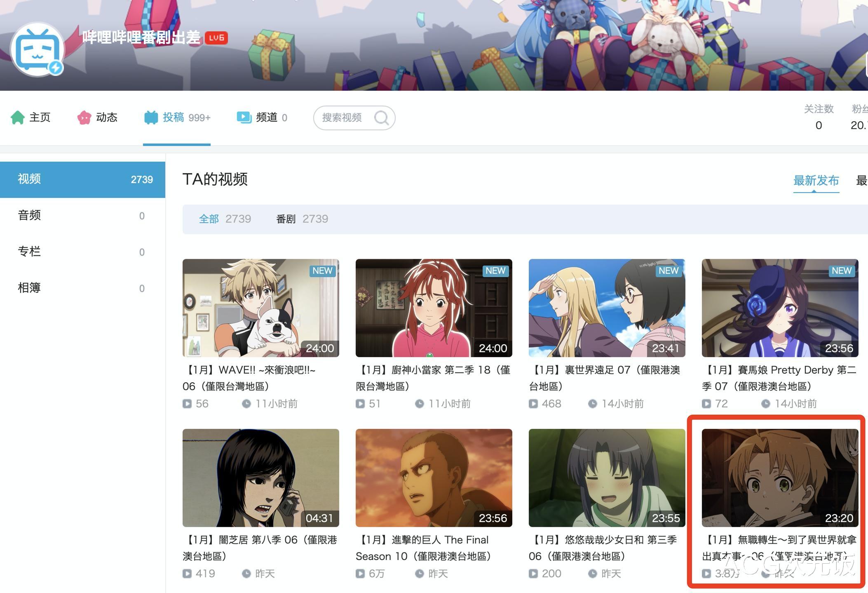This screenshot has height=593, width=868.
Task: Click the 投稿 submissions icon
Action: point(151,117)
